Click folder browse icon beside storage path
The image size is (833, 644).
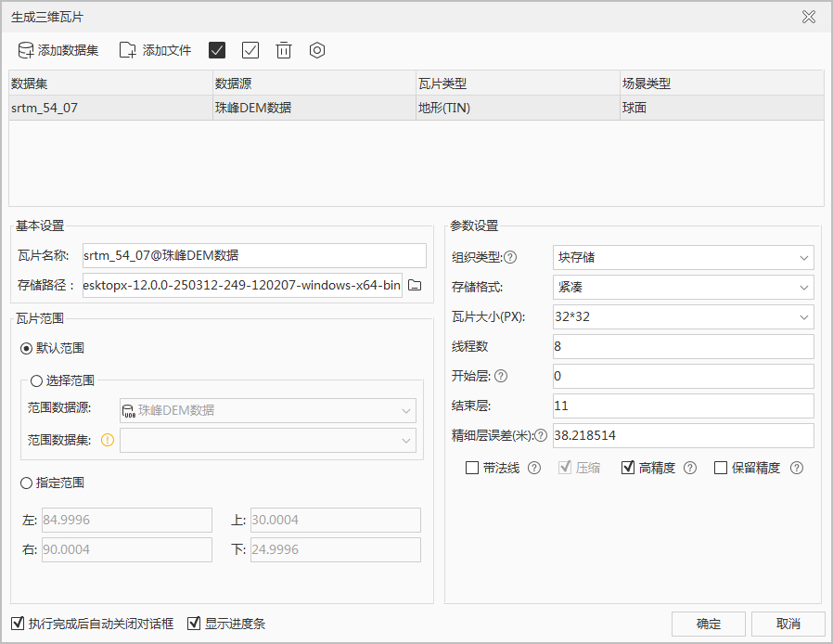point(415,285)
